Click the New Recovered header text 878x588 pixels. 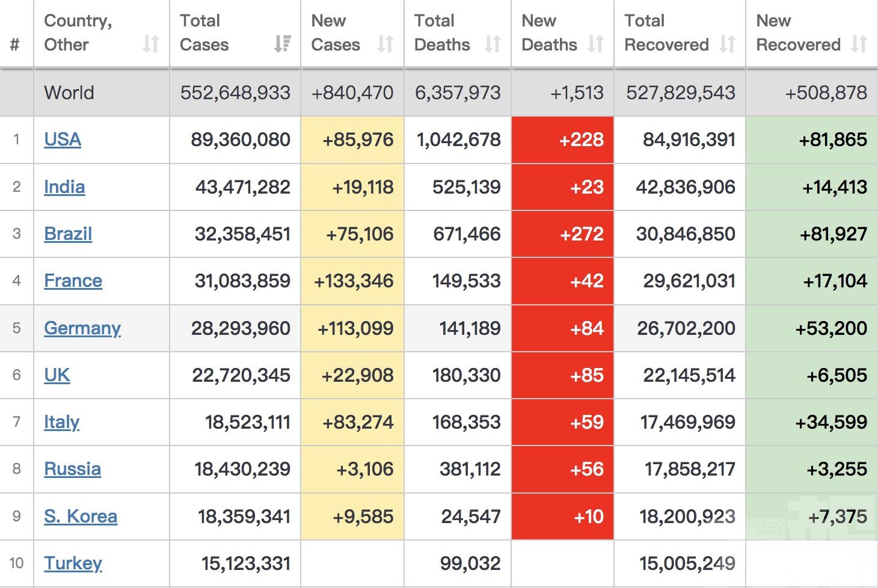[798, 32]
